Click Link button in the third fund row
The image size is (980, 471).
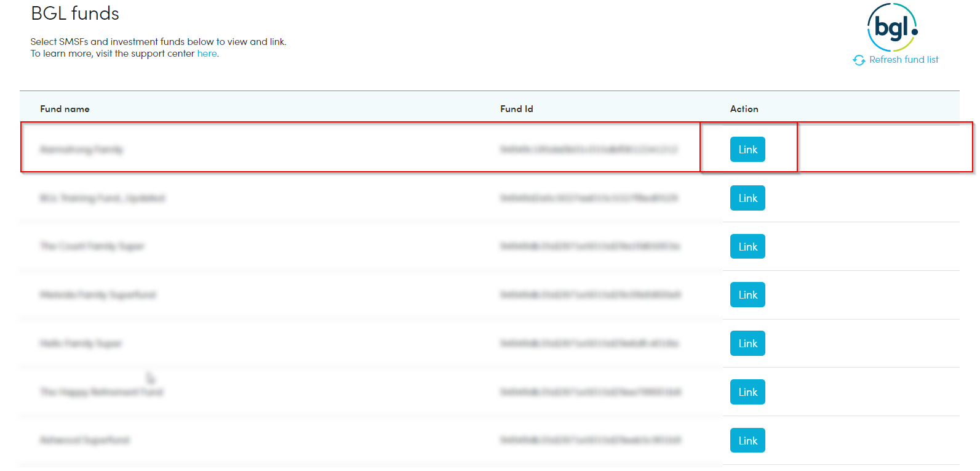tap(747, 246)
